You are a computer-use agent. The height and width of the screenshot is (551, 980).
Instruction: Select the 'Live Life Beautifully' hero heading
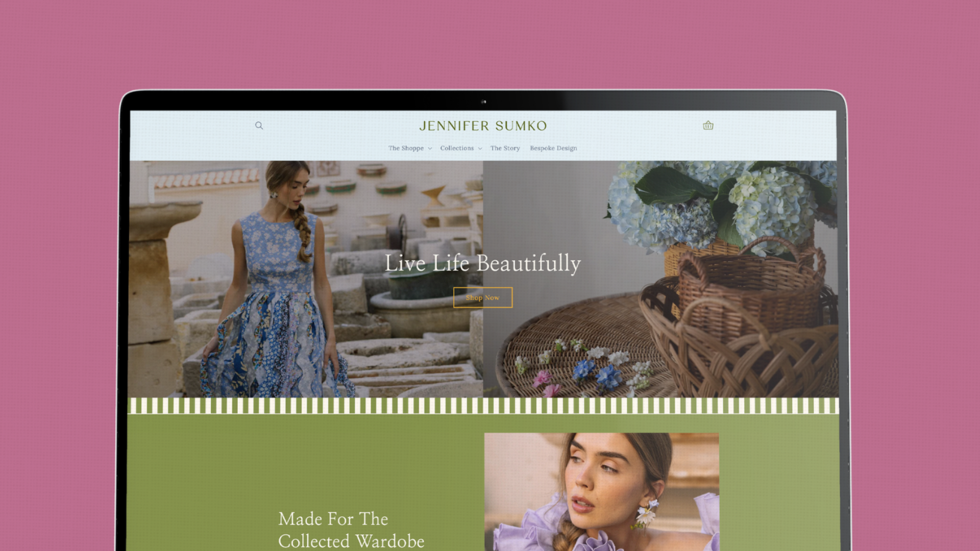[x=483, y=264]
